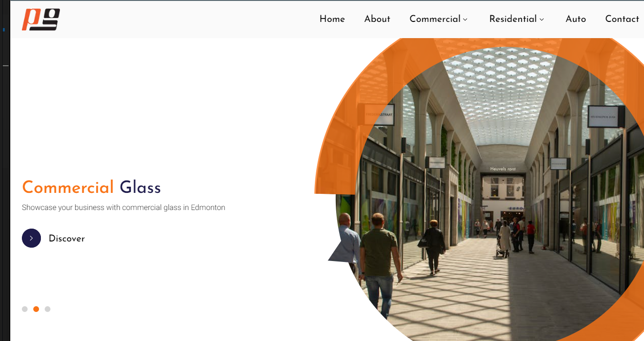Navigate to the Auto page
Screen dimensions: 644x341
[576, 19]
